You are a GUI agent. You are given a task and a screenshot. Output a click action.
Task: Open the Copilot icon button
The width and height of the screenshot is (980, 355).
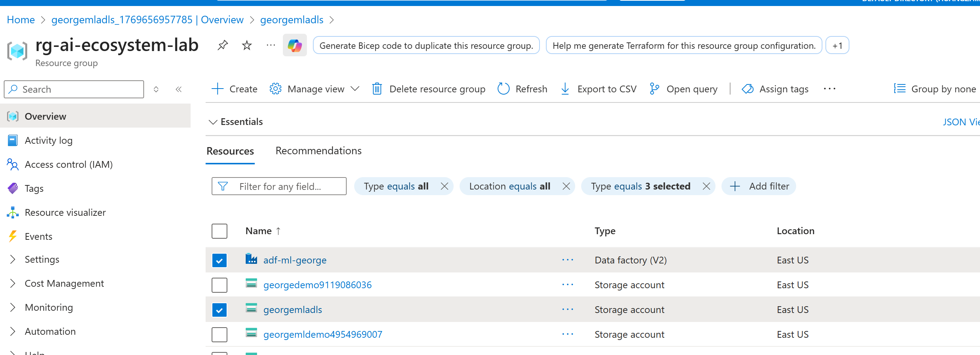[x=295, y=46]
